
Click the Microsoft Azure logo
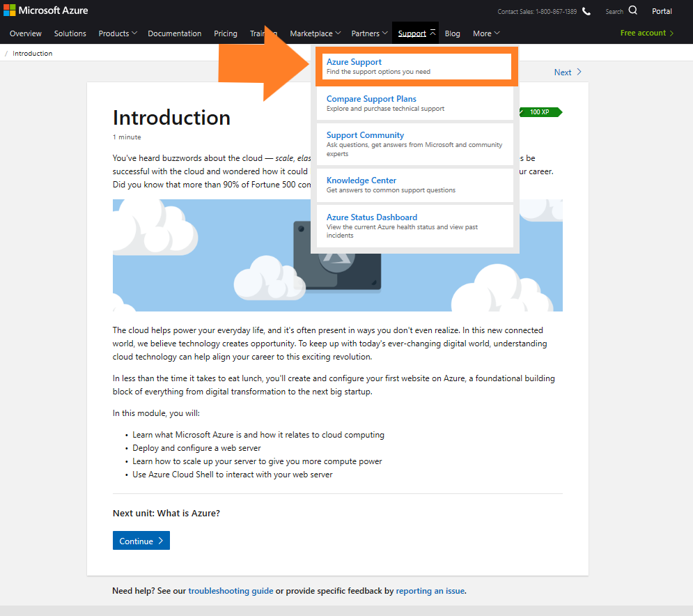(x=46, y=10)
